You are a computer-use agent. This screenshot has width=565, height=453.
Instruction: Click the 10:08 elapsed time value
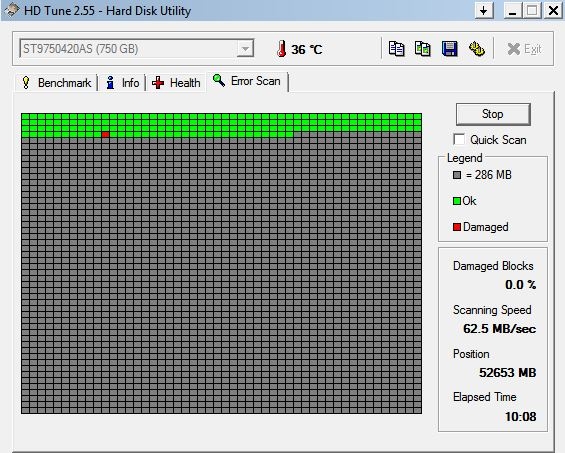click(x=520, y=417)
